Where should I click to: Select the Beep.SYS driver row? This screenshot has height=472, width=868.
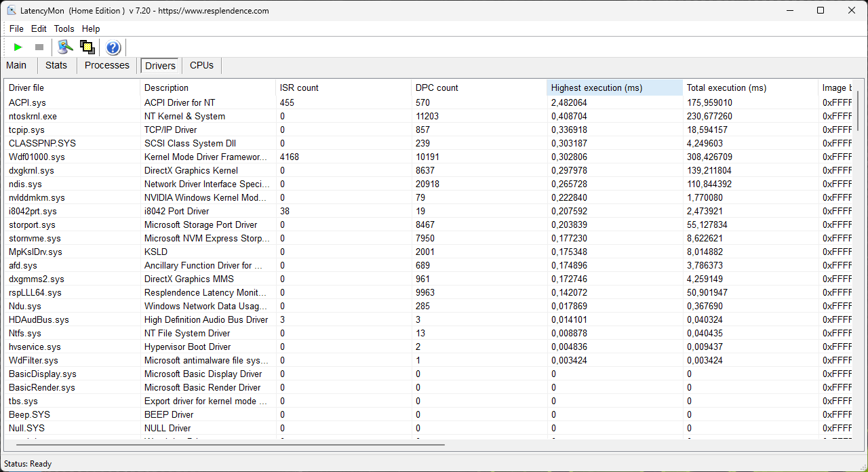click(x=429, y=414)
